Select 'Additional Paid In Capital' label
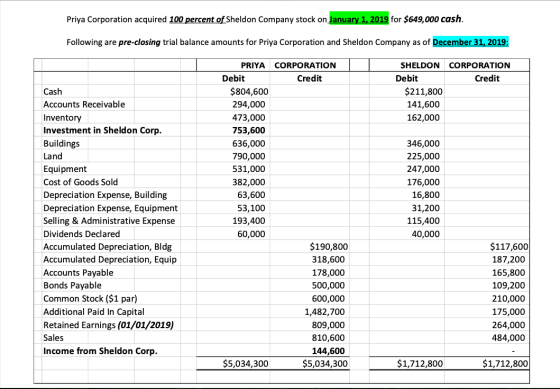The width and height of the screenshot is (560, 389). click(94, 312)
